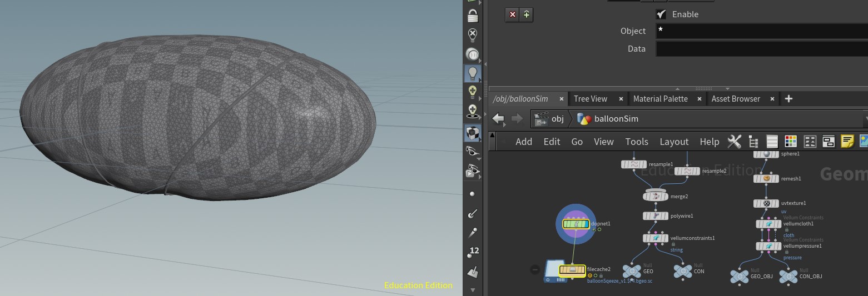Click the red X remove button

[513, 15]
